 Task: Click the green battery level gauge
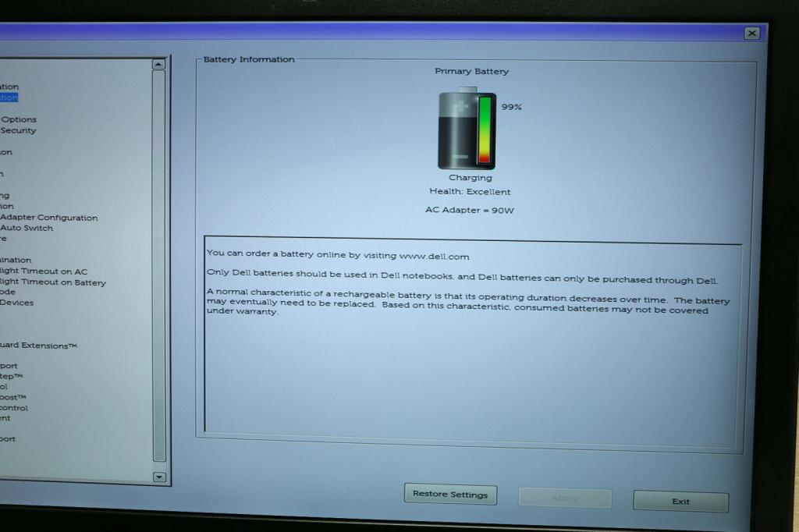[x=485, y=129]
